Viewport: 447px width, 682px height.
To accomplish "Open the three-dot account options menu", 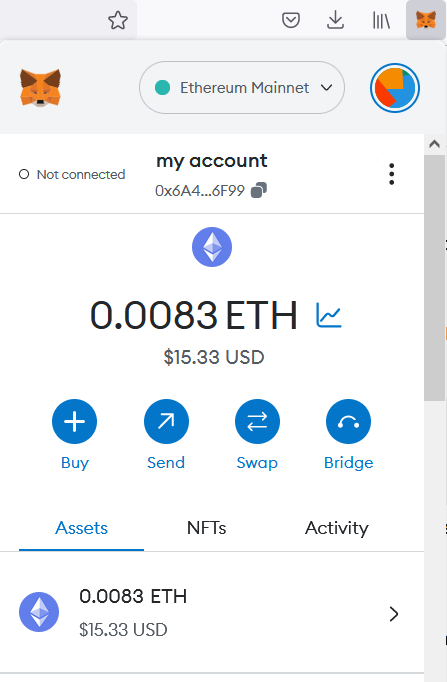I will (x=391, y=174).
